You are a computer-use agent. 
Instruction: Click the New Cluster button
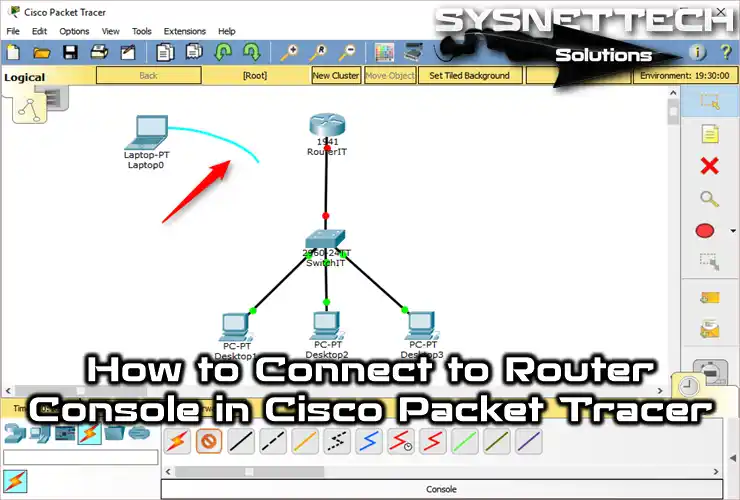pos(335,75)
